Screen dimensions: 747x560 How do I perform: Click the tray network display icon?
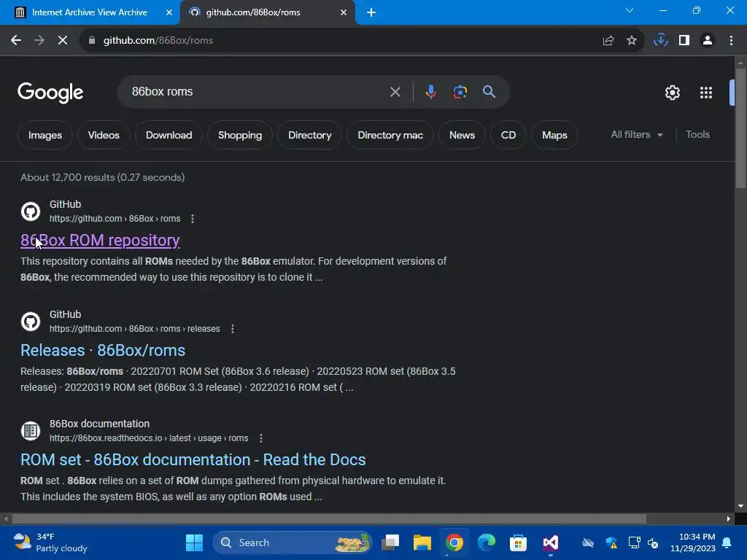tap(634, 542)
